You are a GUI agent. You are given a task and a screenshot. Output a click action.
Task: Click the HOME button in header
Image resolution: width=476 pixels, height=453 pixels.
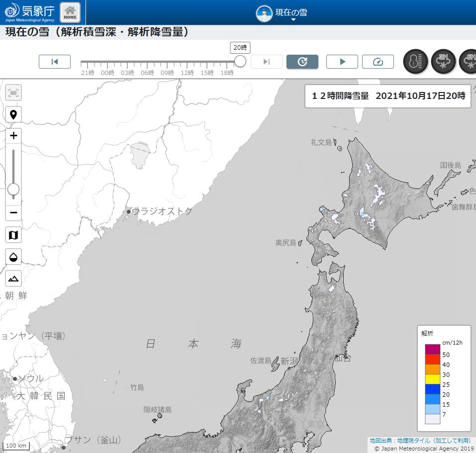tap(70, 12)
